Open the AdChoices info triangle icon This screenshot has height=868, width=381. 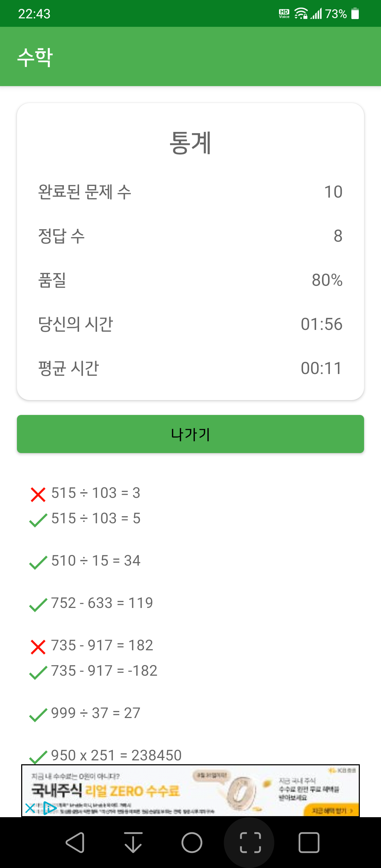(50, 808)
